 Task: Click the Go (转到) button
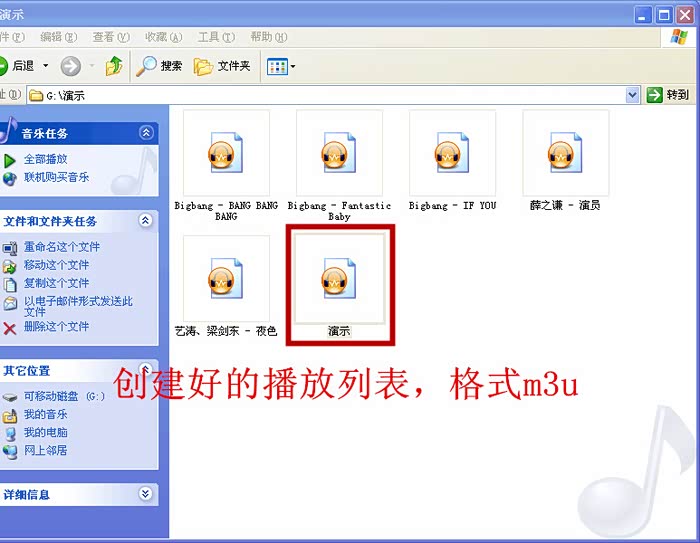point(668,95)
